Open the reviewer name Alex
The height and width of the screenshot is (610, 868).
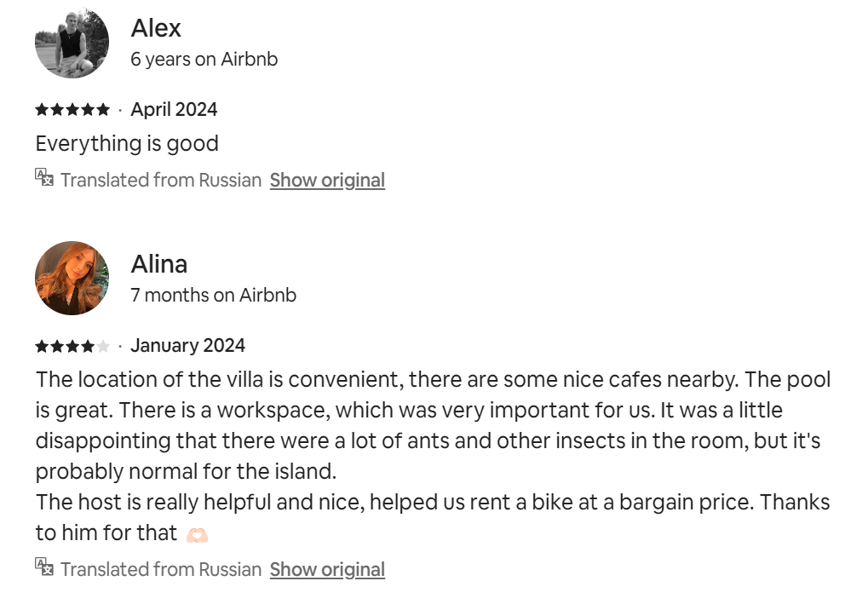(x=156, y=28)
